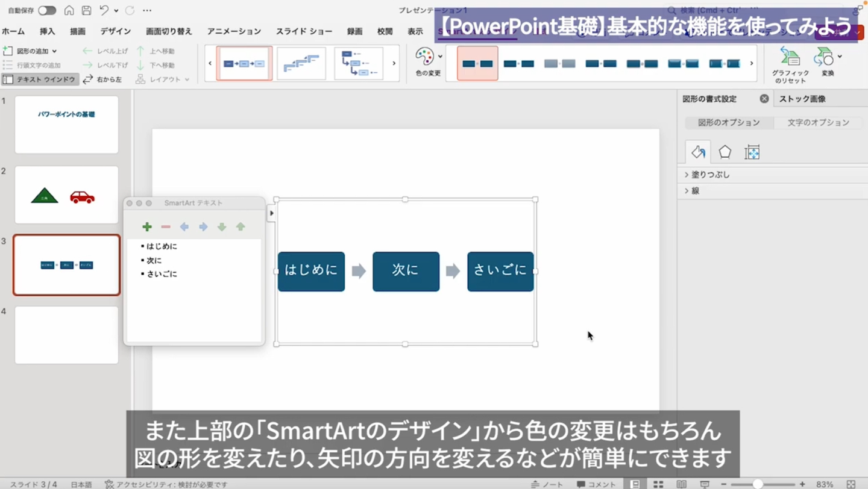
Task: Switch to the 描画 ribbon tab
Action: (x=78, y=31)
